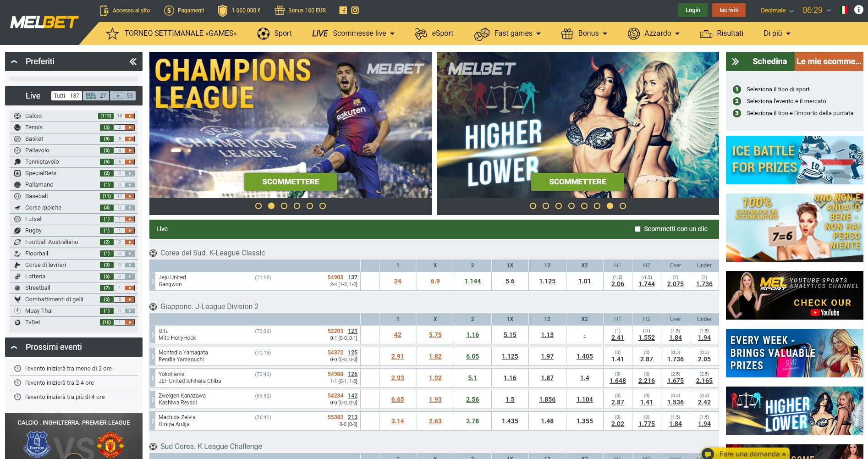Switch to Le mie scommesse tab
This screenshot has width=868, height=459.
[x=829, y=61]
